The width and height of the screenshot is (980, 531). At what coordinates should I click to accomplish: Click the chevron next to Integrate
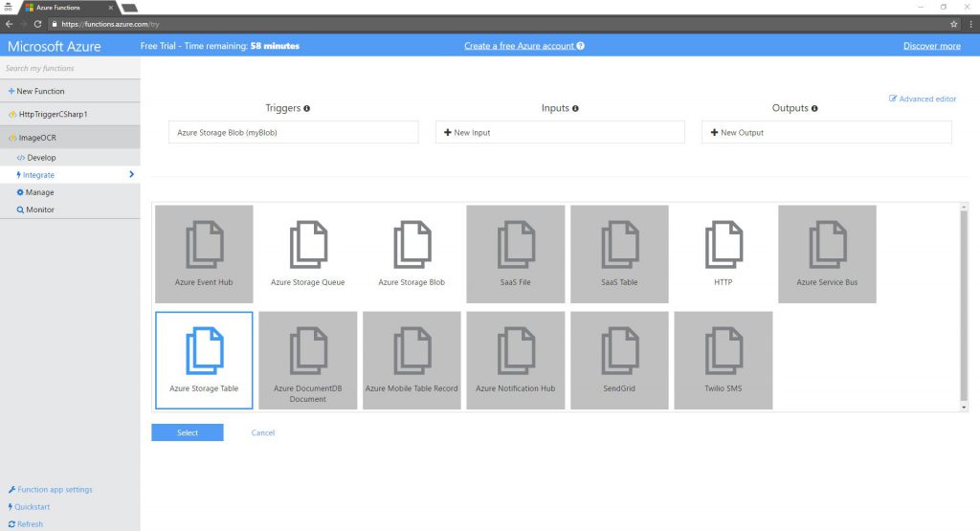tap(131, 175)
